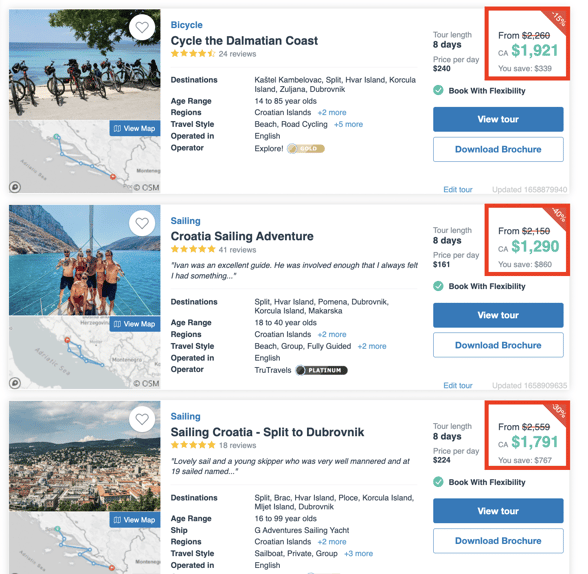
Task: Toggle heart icon on Croatia Sailing Adventure photo
Action: click(142, 223)
